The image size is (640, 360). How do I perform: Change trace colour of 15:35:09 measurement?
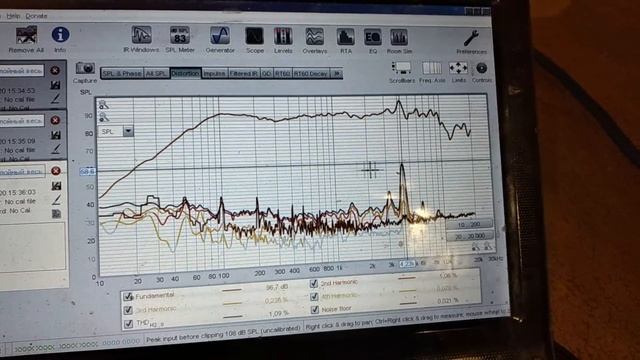pyautogui.click(x=56, y=149)
